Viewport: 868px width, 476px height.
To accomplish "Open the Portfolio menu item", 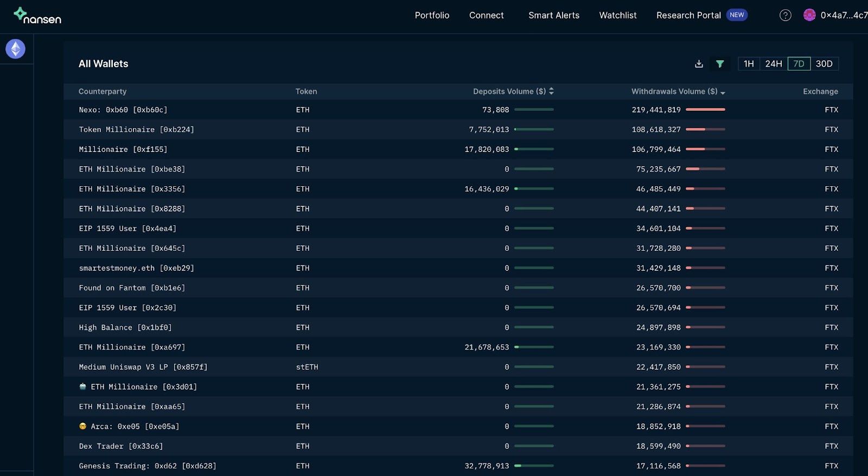I will 432,16.
